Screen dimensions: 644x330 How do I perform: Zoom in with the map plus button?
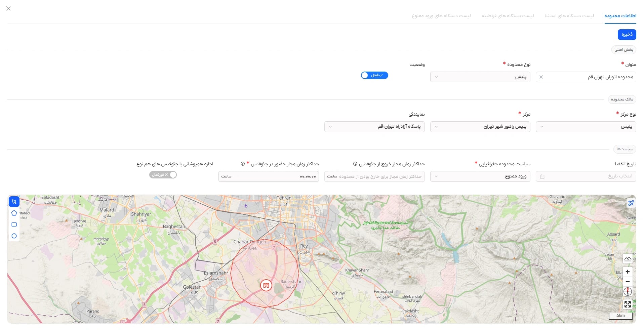[x=628, y=272]
